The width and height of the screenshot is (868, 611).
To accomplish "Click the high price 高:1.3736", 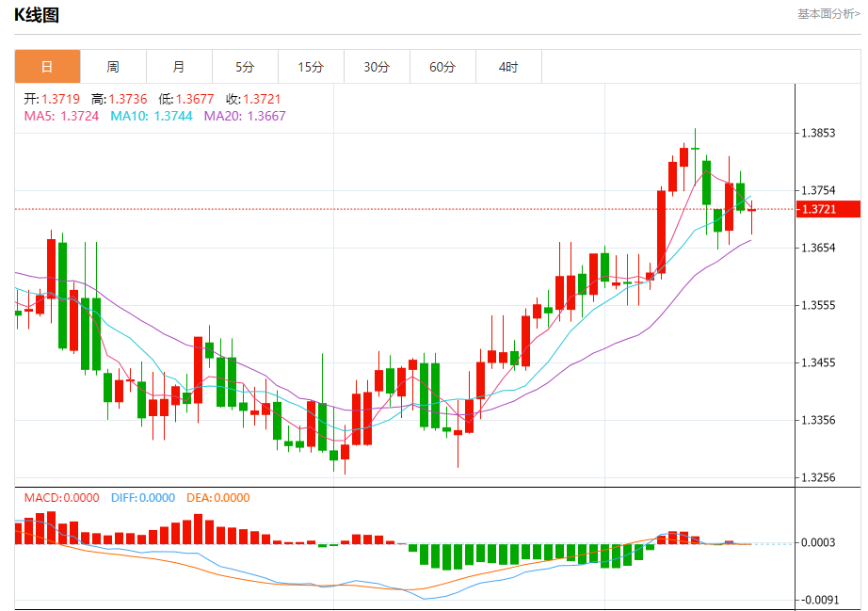I will point(119,99).
